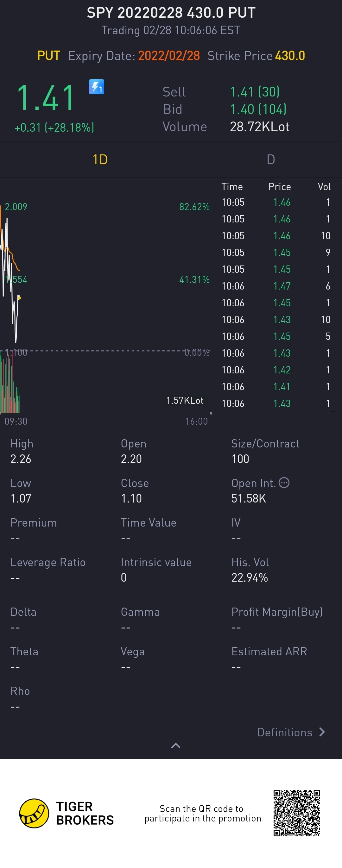
Task: Tap the Tiger Brokers logo
Action: click(x=34, y=813)
